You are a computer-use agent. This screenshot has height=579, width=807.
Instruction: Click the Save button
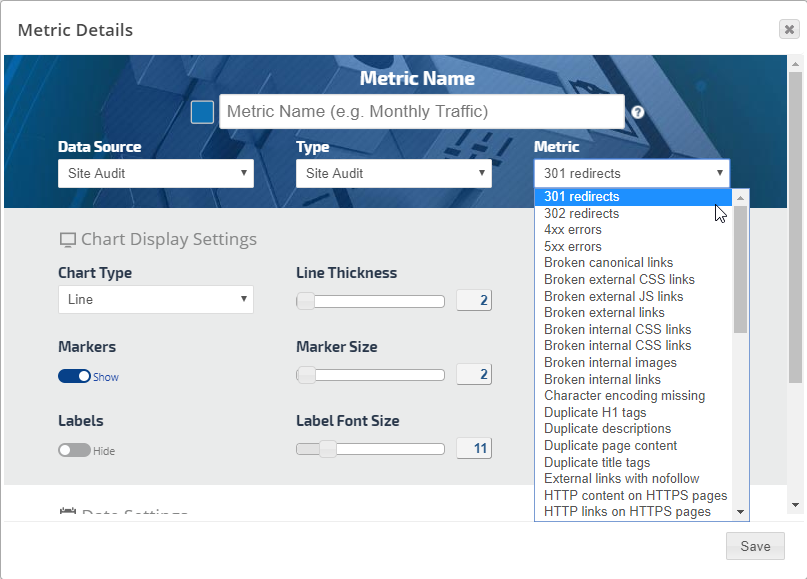coord(755,546)
